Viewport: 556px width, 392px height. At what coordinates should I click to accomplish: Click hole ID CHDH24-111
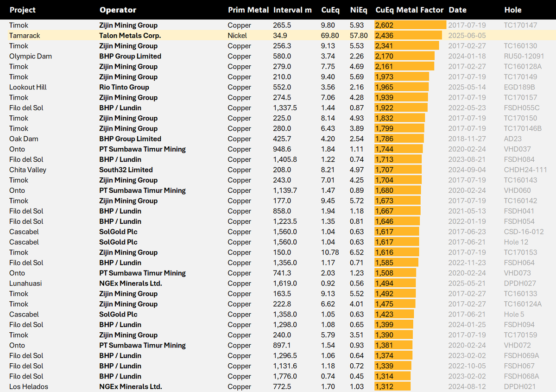(525, 170)
